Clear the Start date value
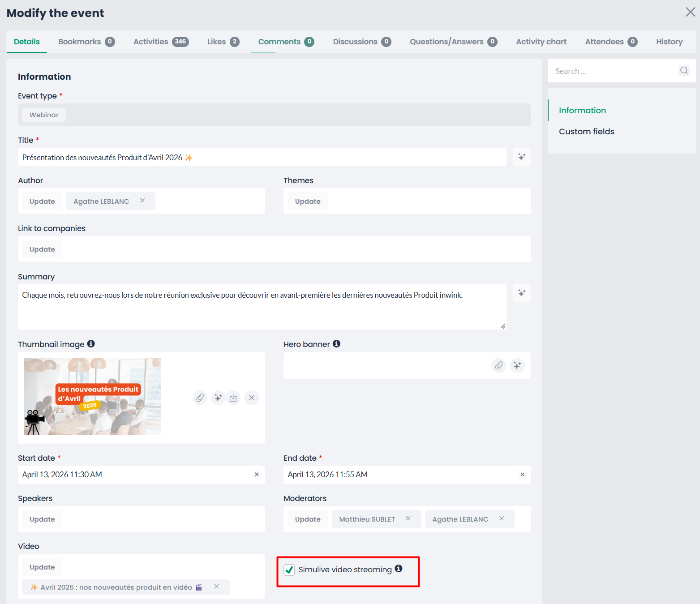Viewport: 700px width, 604px height. click(x=257, y=475)
